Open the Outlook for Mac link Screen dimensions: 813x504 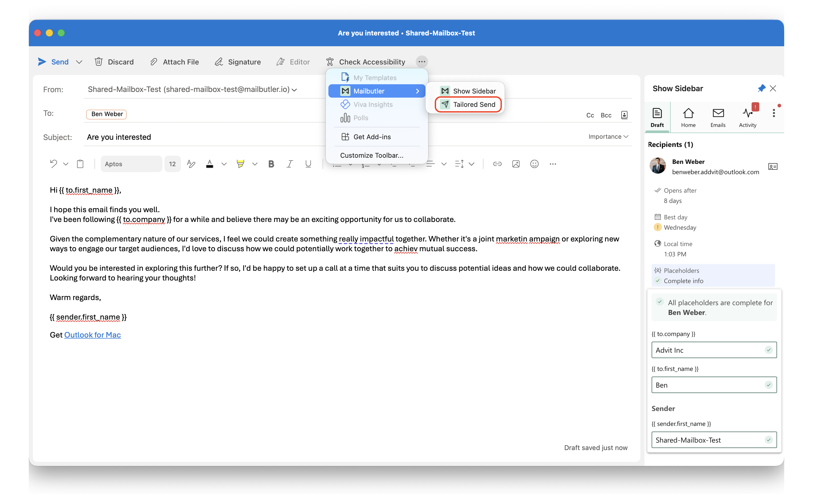(x=92, y=335)
